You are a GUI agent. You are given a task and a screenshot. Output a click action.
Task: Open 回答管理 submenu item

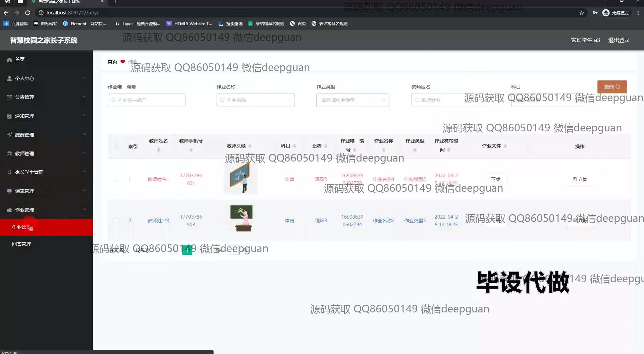21,244
